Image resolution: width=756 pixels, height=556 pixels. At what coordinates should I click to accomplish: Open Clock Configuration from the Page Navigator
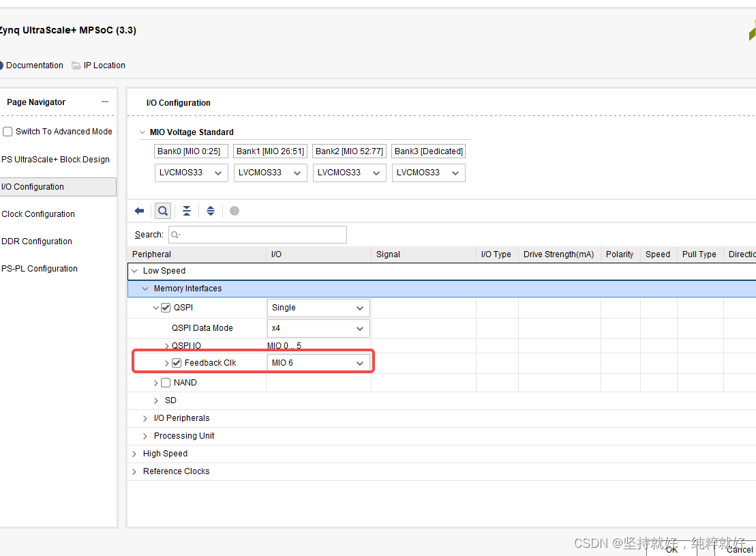(x=38, y=214)
